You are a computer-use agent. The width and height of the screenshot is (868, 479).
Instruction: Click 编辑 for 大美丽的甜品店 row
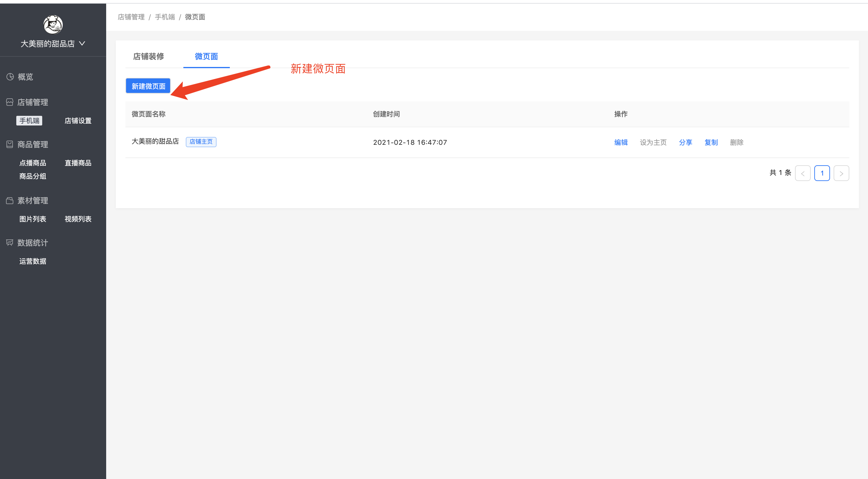coord(621,142)
